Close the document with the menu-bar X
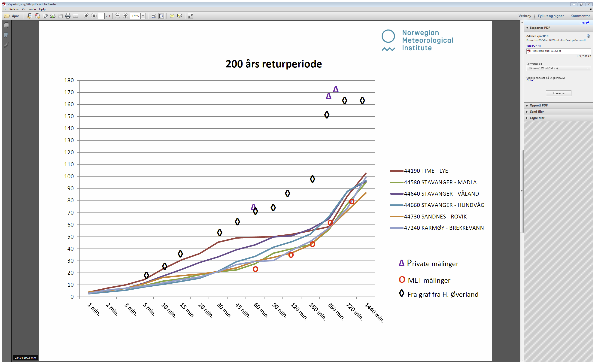Viewport: 595px width, 364px height. 591,9
